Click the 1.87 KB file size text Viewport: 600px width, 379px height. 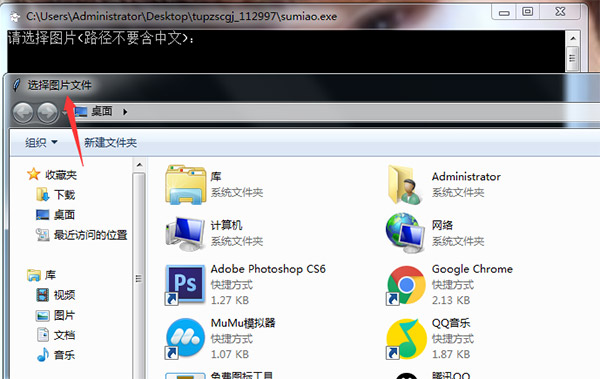[x=451, y=354]
